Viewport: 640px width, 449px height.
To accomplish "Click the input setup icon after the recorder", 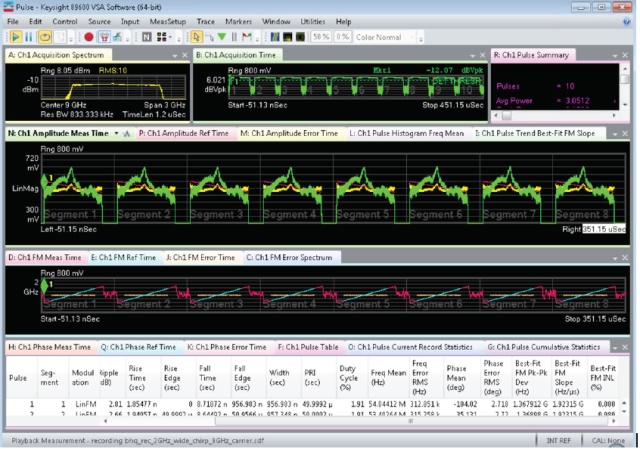I will (x=118, y=37).
